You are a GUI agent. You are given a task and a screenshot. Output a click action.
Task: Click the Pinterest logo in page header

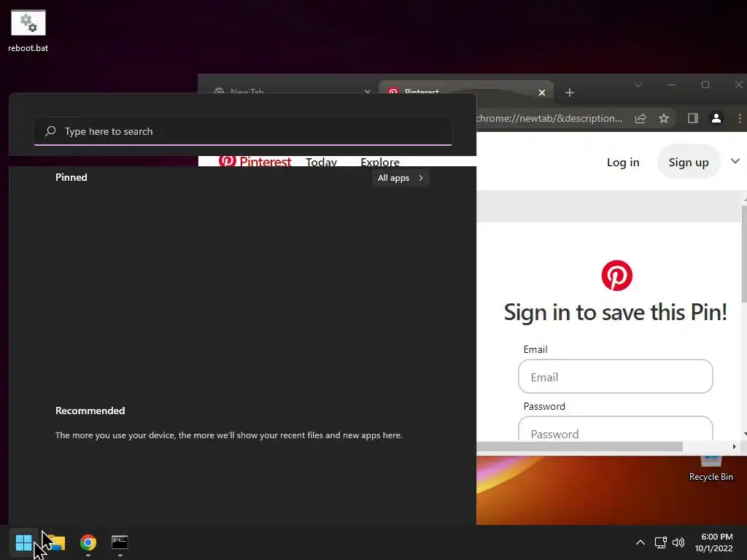[255, 161]
